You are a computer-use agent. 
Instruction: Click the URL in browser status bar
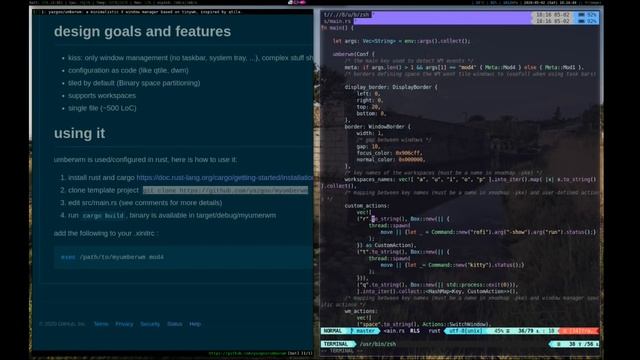pyautogui.click(x=247, y=353)
